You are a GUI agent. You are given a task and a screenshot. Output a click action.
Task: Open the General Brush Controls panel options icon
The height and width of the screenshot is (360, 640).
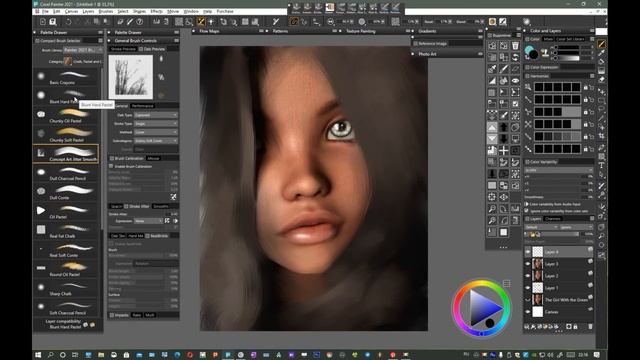176,40
